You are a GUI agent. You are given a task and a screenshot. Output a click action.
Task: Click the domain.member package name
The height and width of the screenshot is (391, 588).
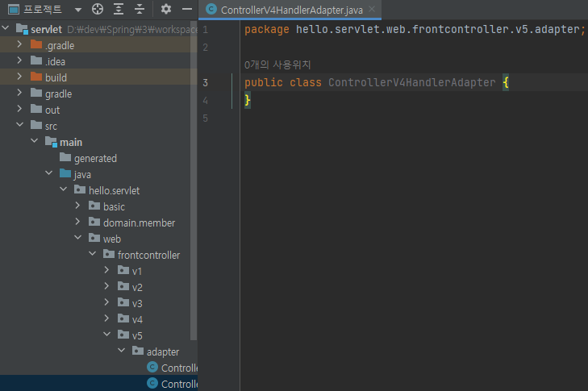[139, 223]
